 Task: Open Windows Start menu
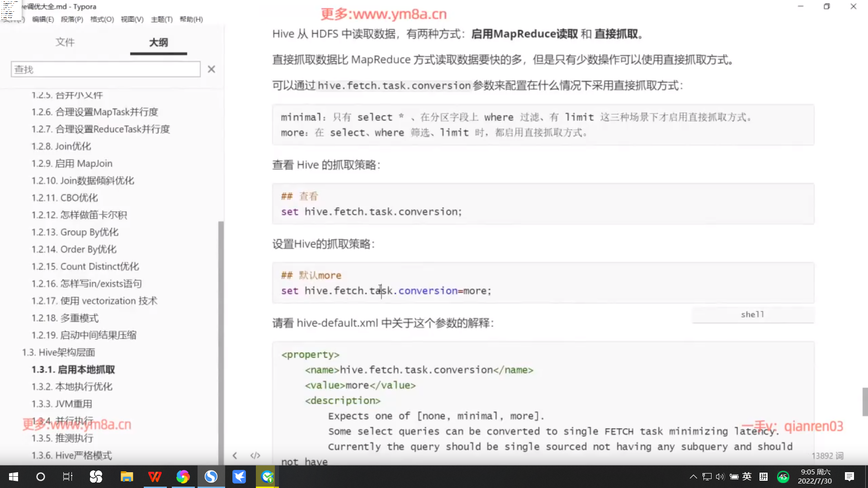14,477
